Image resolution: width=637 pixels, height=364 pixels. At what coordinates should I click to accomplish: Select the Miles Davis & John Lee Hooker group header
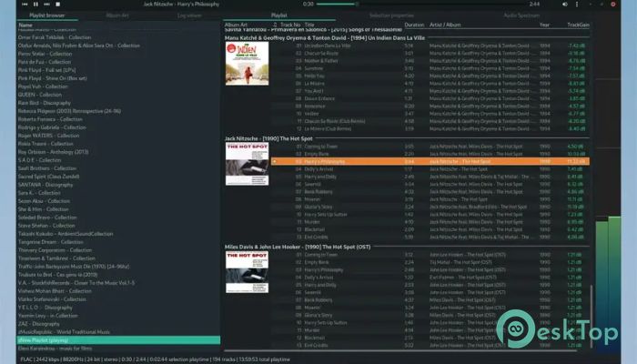(x=298, y=247)
